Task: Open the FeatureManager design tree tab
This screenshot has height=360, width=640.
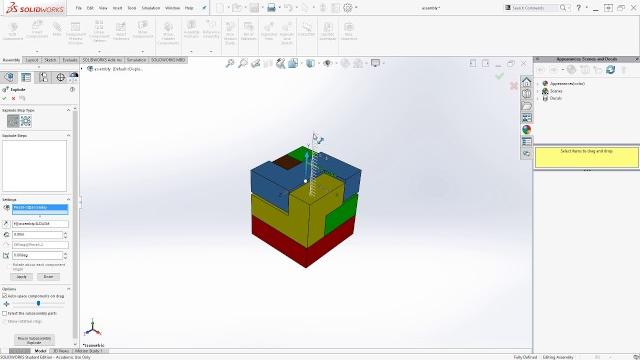Action: pos(9,77)
